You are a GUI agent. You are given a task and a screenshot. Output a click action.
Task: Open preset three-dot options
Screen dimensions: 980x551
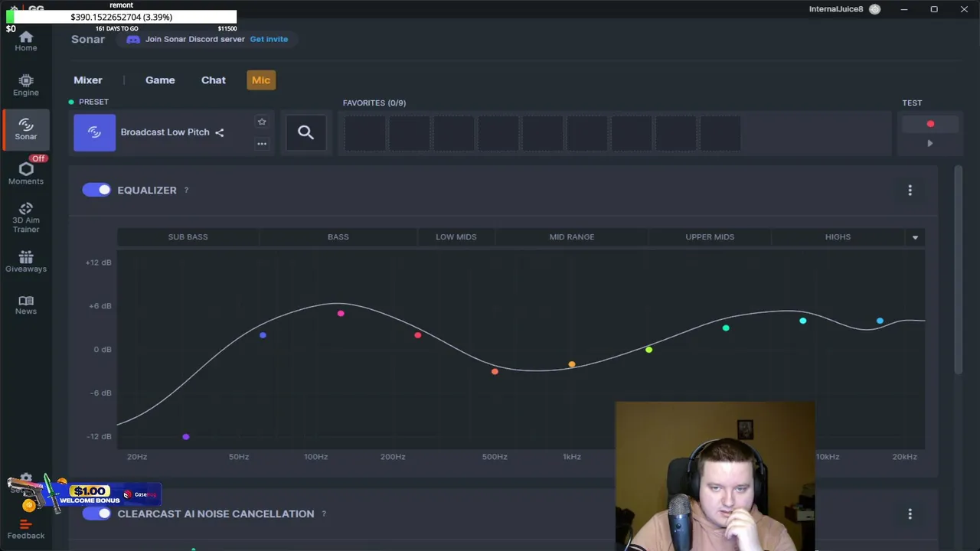point(262,144)
